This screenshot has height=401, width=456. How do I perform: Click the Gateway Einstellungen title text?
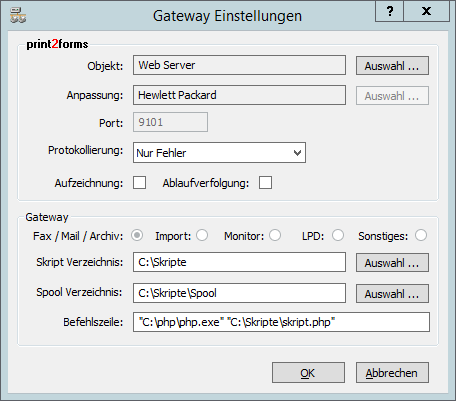click(x=227, y=16)
